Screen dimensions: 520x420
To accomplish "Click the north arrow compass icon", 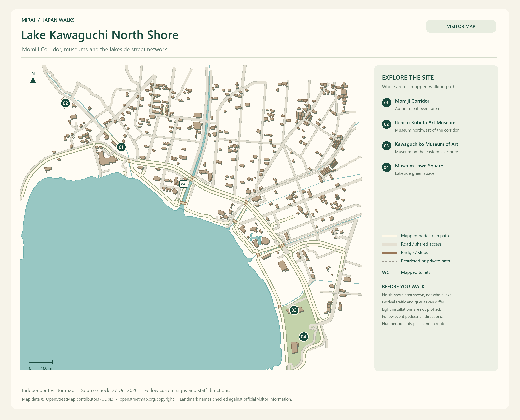I will point(33,82).
